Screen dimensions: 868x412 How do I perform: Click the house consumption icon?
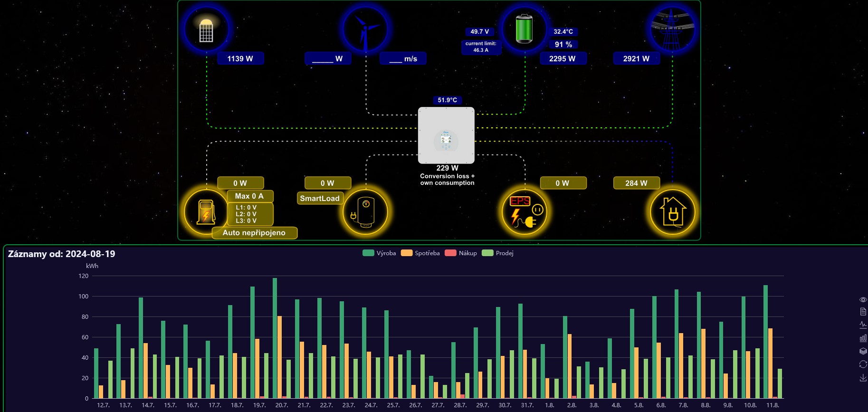(672, 212)
